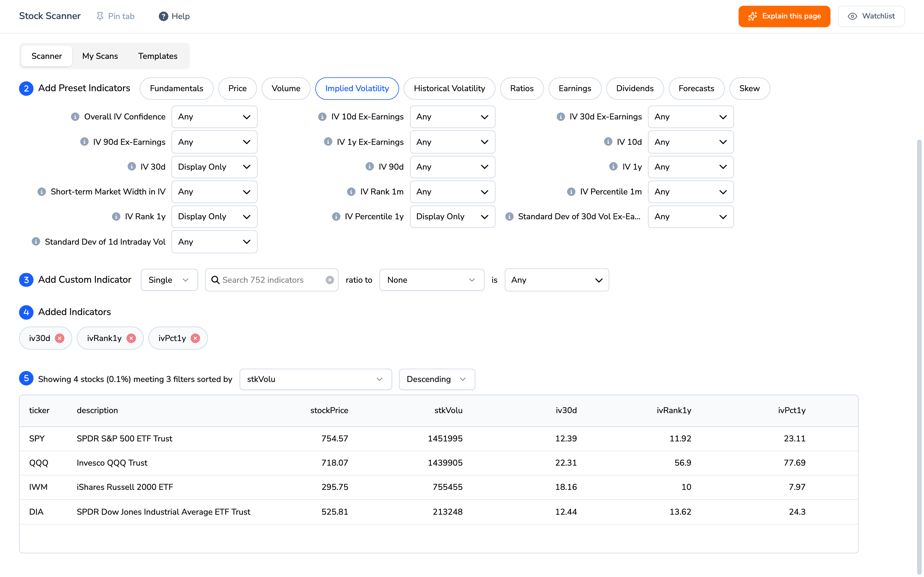Remove the iv30d indicator chip
Screen dimensions: 924x577
point(59,338)
